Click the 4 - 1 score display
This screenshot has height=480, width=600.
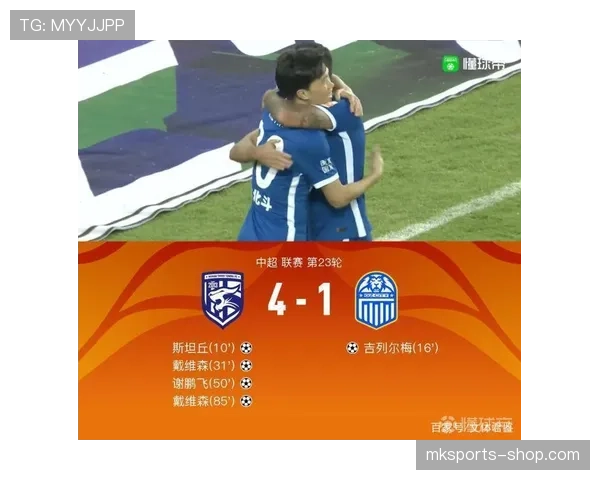coord(300,300)
